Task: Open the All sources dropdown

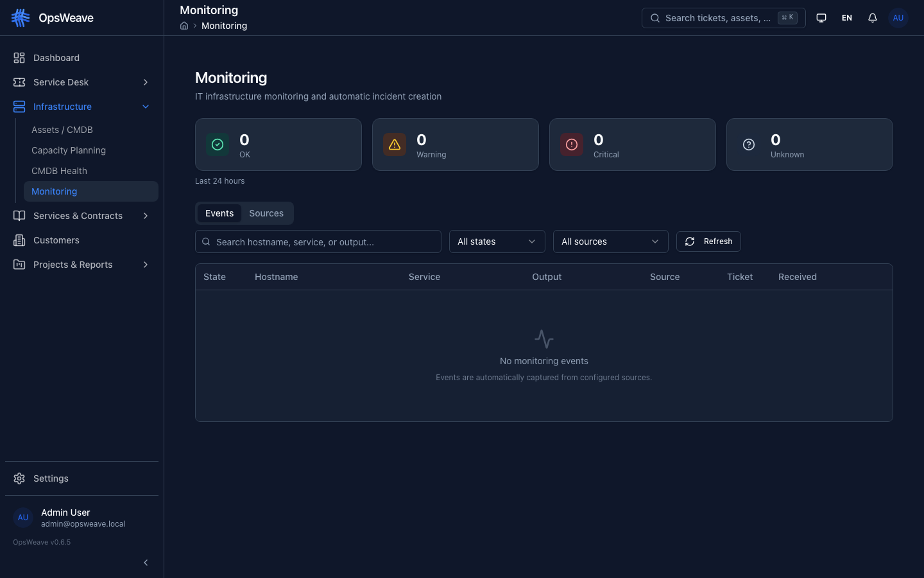Action: [x=610, y=241]
